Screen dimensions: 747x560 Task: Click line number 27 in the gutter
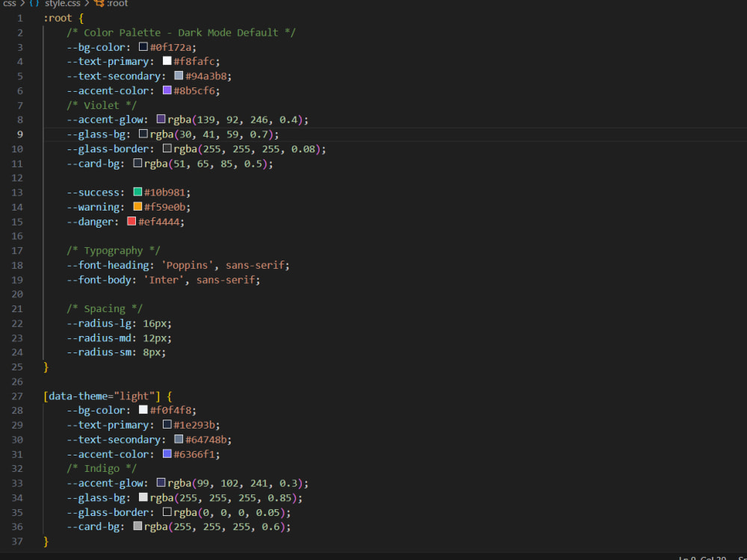17,396
